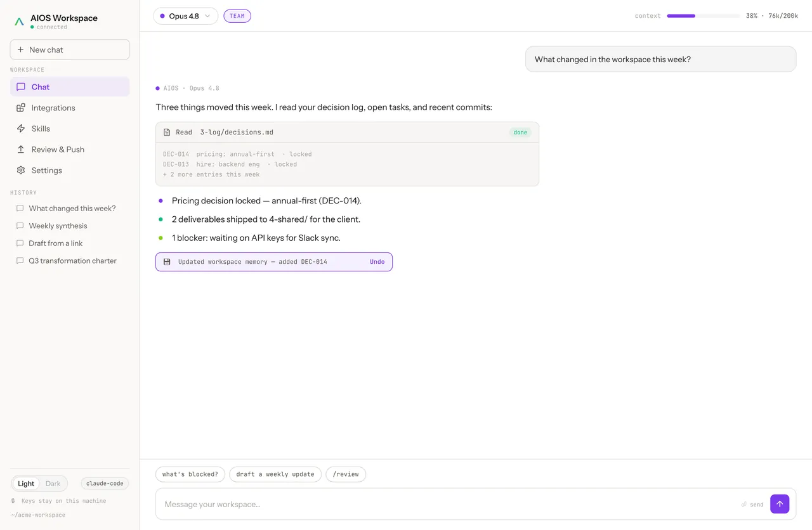Click the chat icon beside Q3 transformation charter

pyautogui.click(x=20, y=261)
